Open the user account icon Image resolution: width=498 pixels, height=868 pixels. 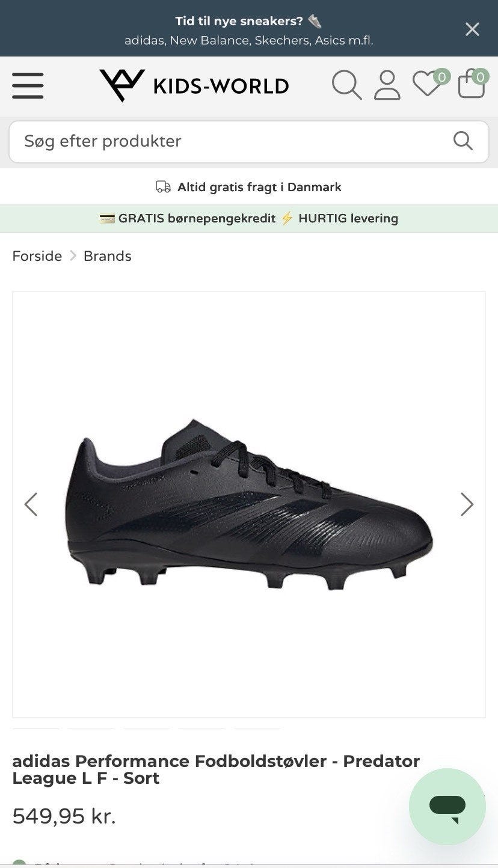[387, 85]
